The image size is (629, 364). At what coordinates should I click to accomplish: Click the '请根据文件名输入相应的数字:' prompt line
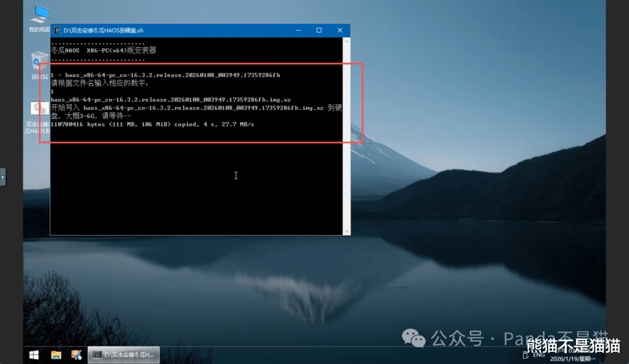point(100,83)
